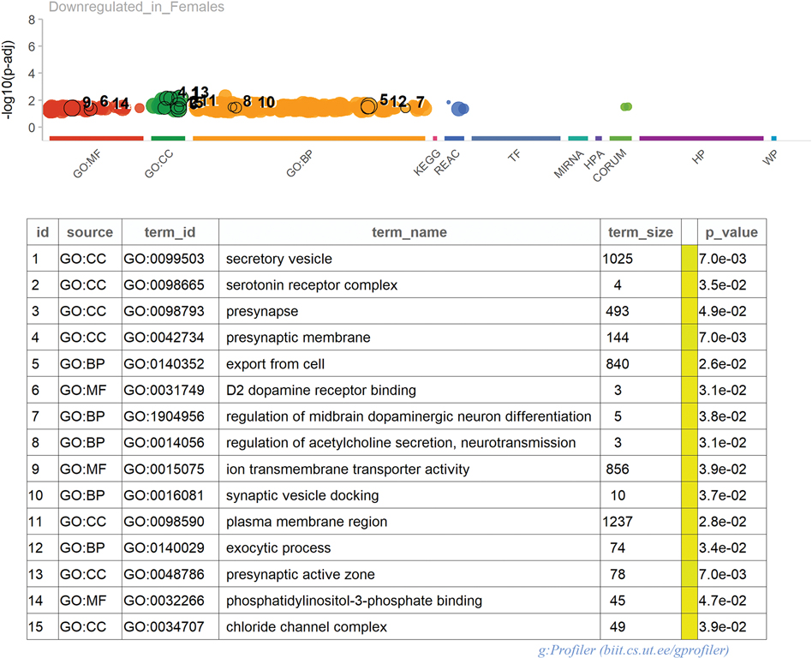
Task: Click 'ion transmembrane transporter activity' term
Action: [x=348, y=469]
